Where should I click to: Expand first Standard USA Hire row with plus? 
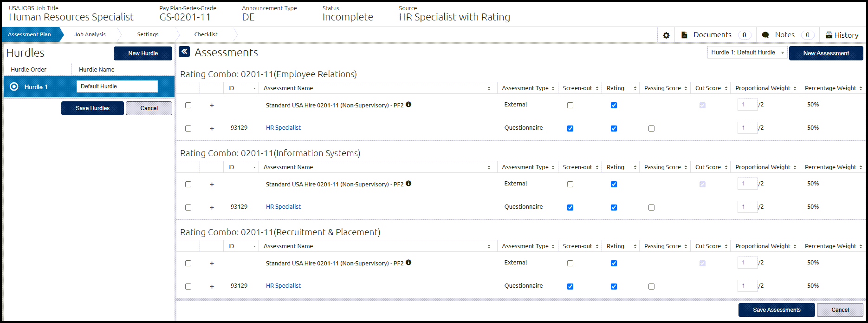(x=212, y=105)
